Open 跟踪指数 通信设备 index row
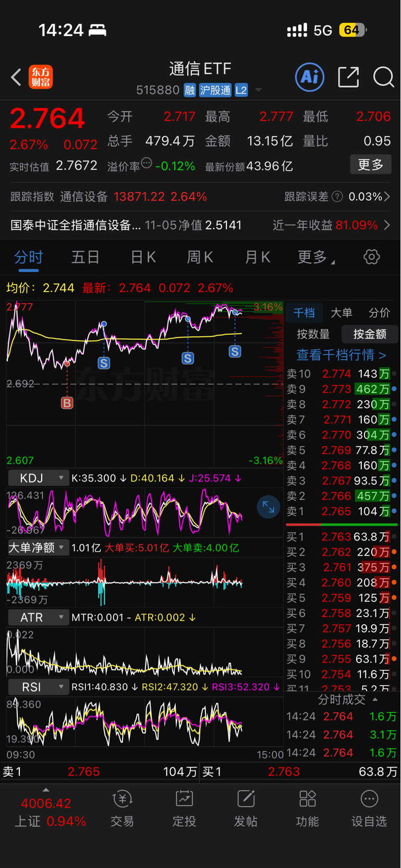The image size is (401, 868). click(x=108, y=197)
